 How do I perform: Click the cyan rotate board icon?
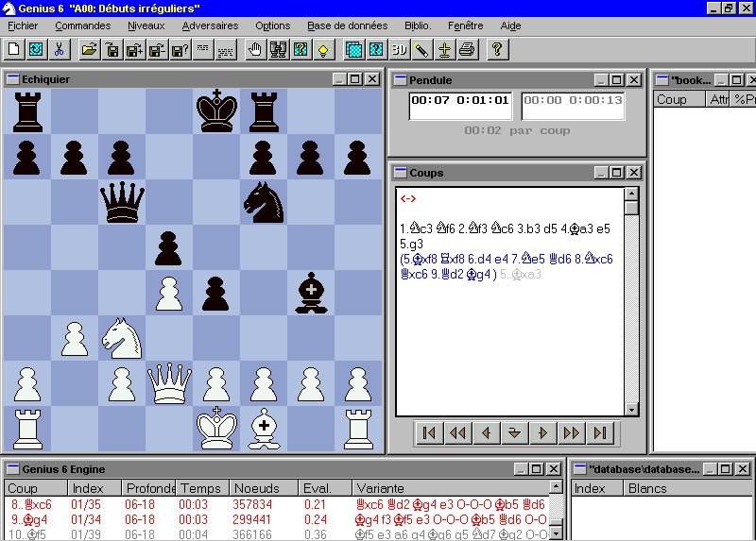pos(37,49)
